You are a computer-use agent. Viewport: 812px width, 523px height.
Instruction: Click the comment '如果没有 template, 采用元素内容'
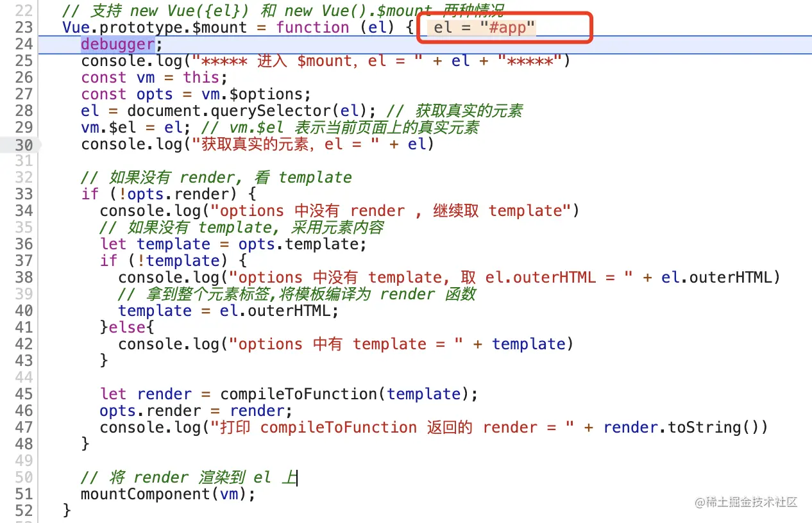(x=242, y=228)
